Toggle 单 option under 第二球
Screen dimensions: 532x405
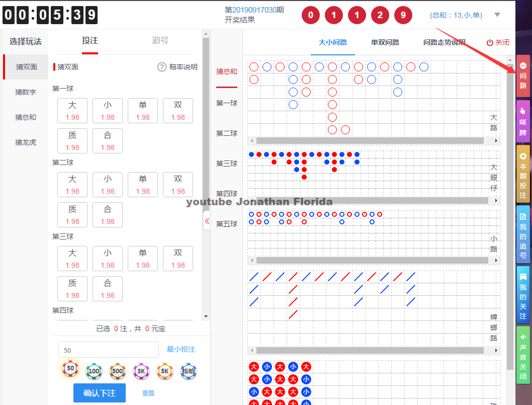(x=143, y=185)
